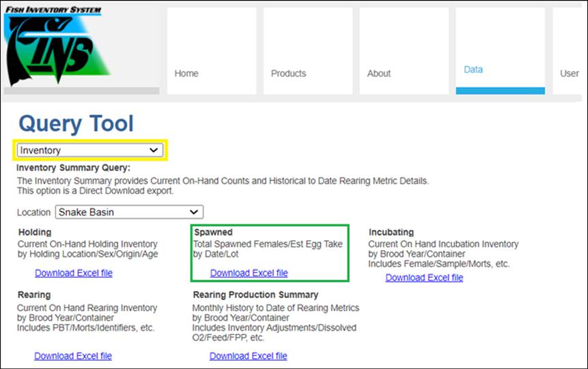The height and width of the screenshot is (369, 588).
Task: Click the Query Tool page heading
Action: pyautogui.click(x=76, y=123)
